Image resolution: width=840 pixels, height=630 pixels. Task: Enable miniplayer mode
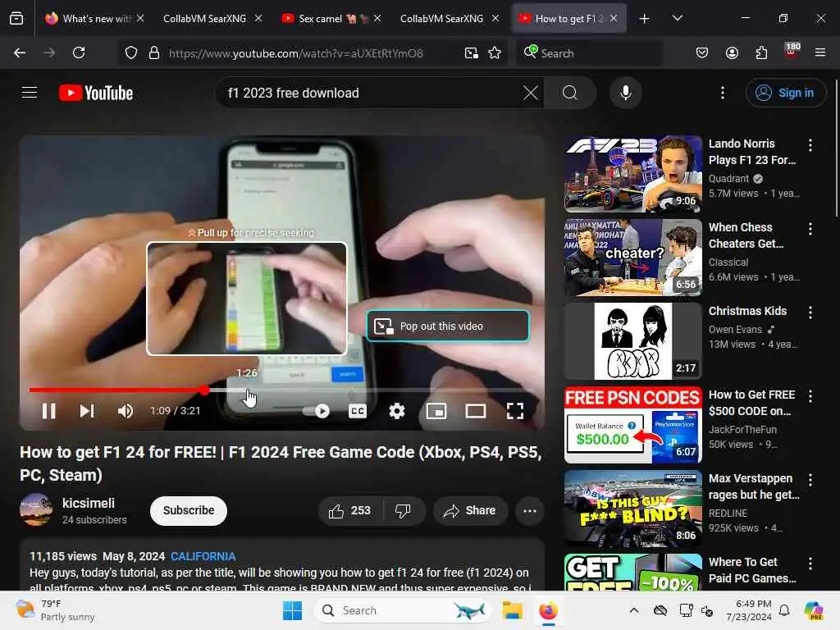(436, 411)
